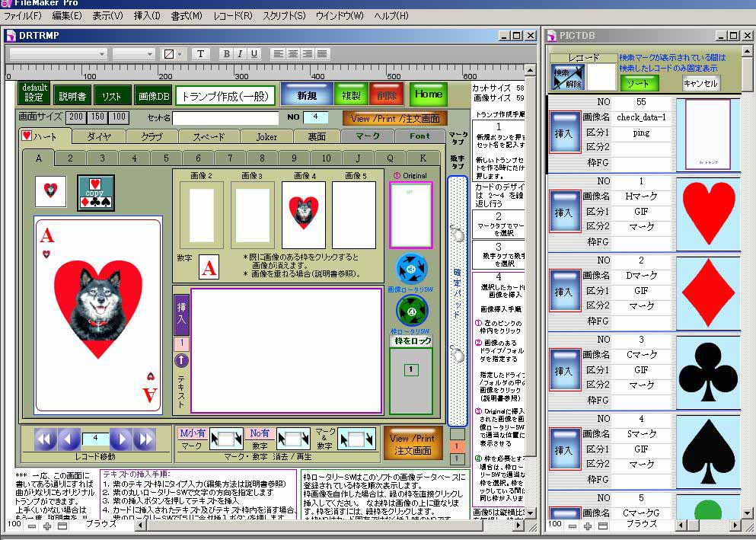
Task: Switch to the Font tab
Action: (419, 136)
